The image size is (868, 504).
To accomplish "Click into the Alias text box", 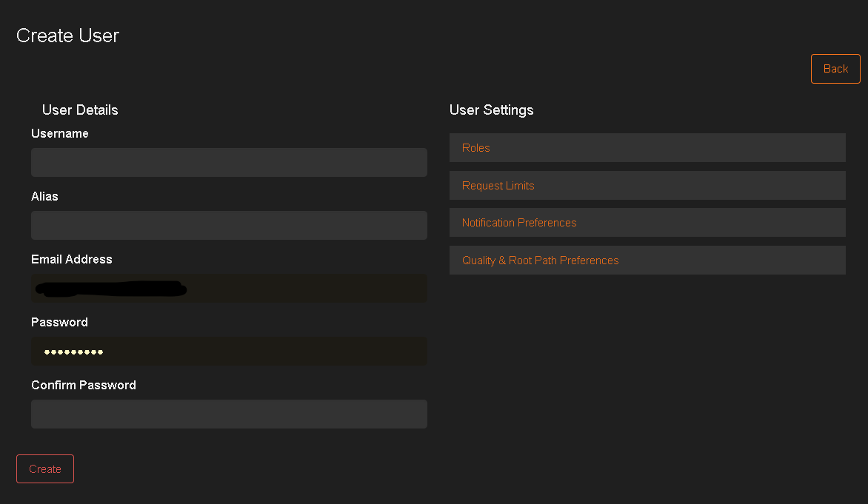I will pyautogui.click(x=229, y=225).
